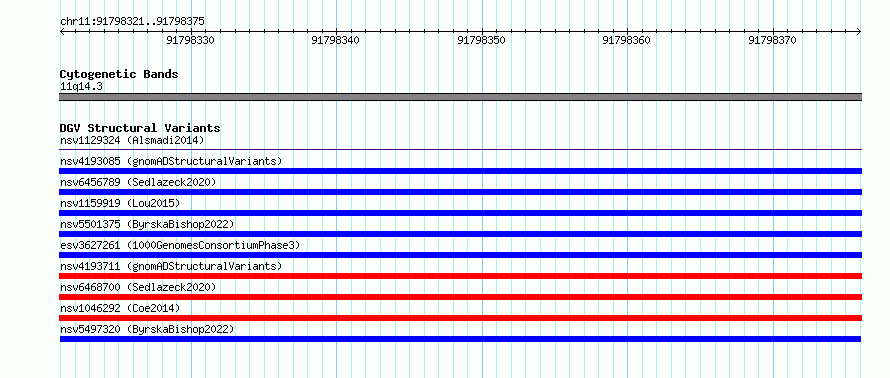Viewport: 890px width, 378px height.
Task: Click the nsv6468700 (Sedlazeck2020) label
Action: (138, 287)
